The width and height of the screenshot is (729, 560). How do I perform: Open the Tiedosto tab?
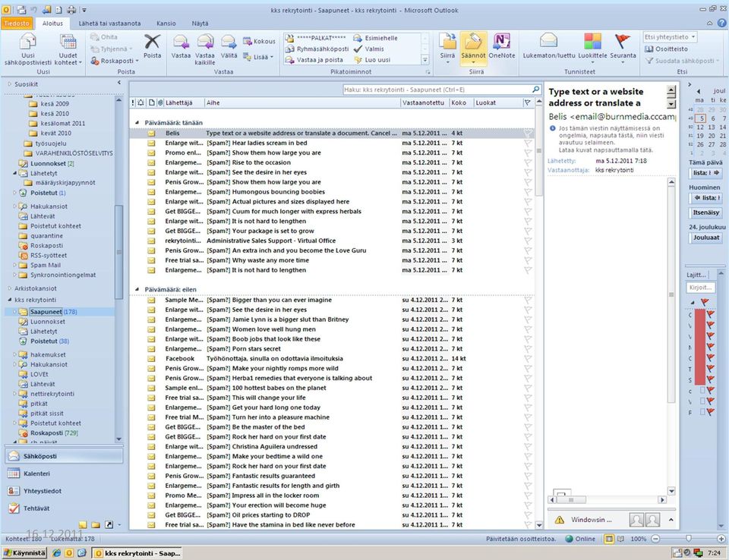tap(17, 24)
